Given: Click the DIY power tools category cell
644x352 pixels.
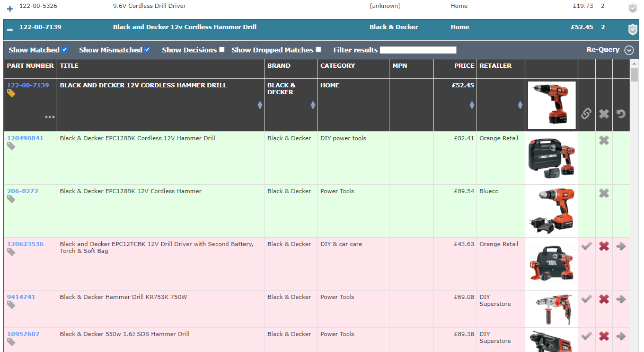Looking at the screenshot, I should (x=354, y=158).
